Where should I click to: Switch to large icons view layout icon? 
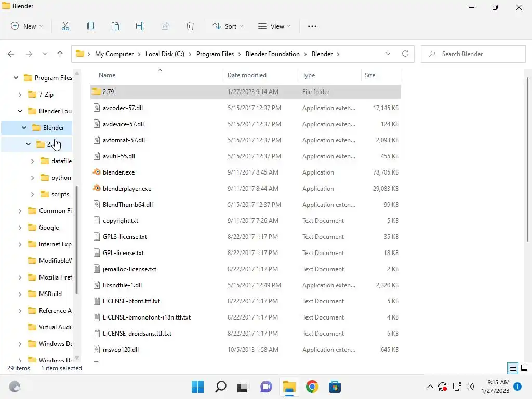[x=524, y=368]
